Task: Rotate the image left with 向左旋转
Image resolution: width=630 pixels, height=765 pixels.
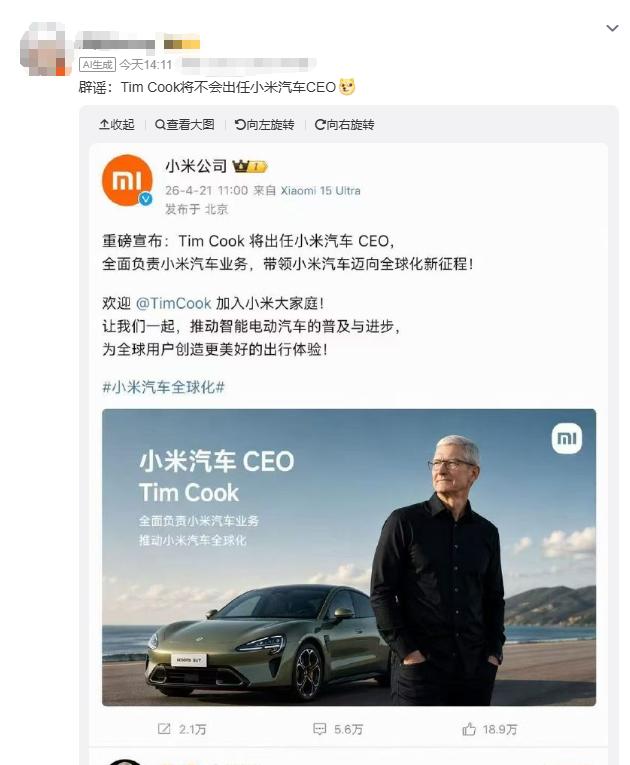Action: 265,125
